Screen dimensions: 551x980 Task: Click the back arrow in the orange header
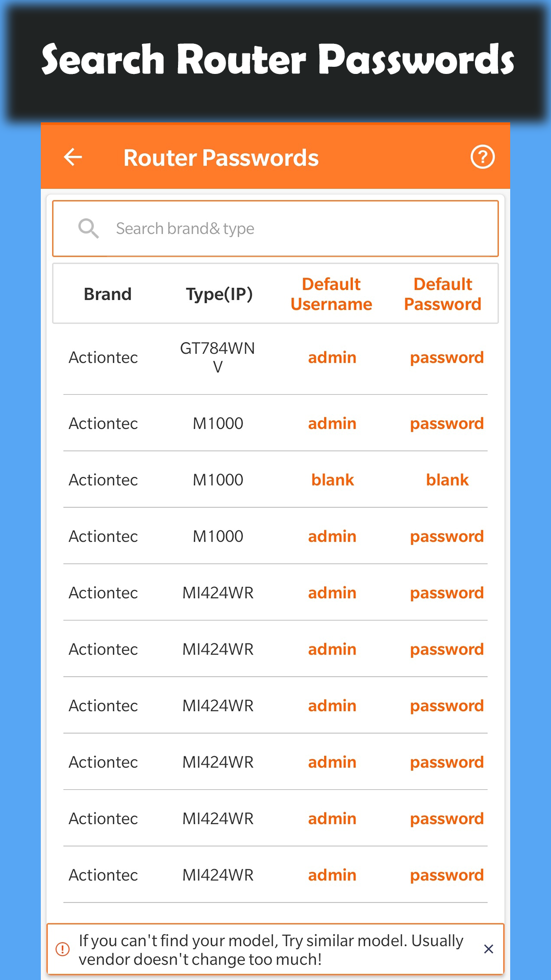pyautogui.click(x=73, y=157)
